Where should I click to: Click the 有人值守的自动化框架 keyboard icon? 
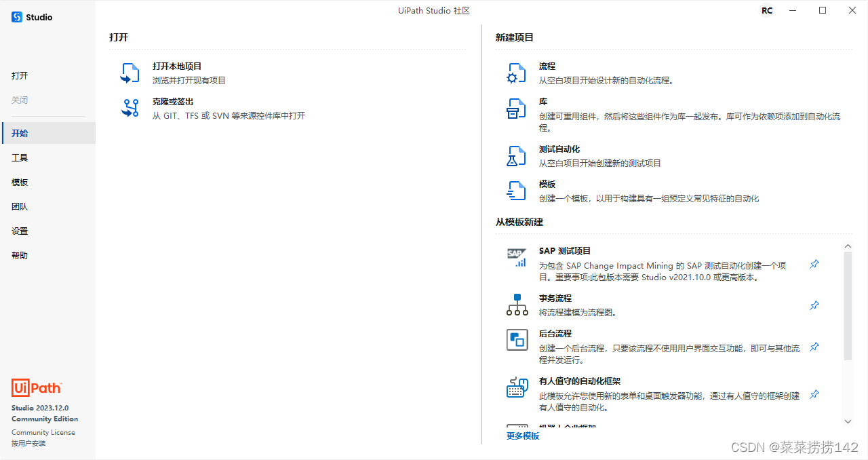click(517, 387)
